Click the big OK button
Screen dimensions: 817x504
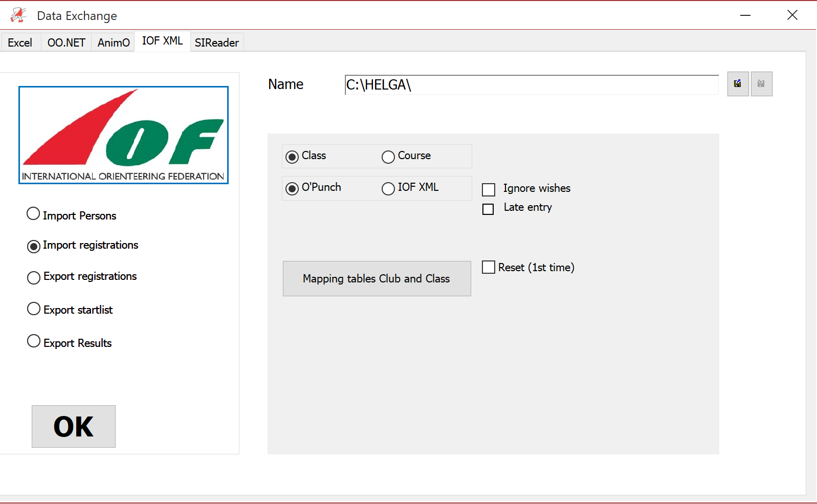point(74,426)
